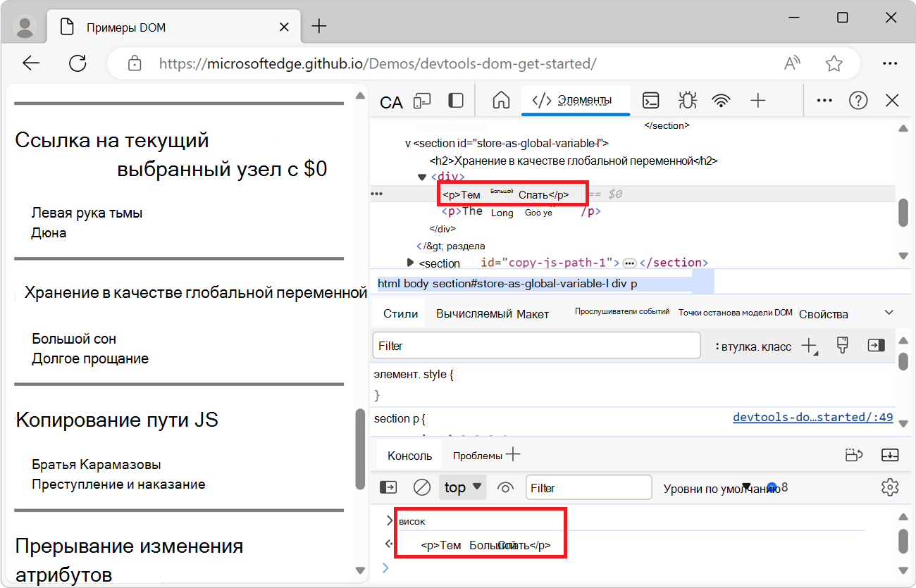Switch to the Консоль tab
Viewport: 916px width, 588px height.
(409, 454)
